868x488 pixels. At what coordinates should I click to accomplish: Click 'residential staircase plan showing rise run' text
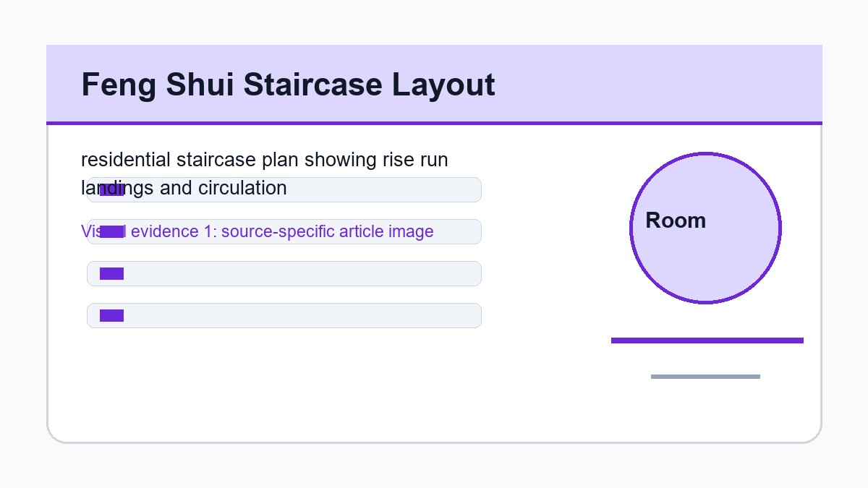coord(265,160)
